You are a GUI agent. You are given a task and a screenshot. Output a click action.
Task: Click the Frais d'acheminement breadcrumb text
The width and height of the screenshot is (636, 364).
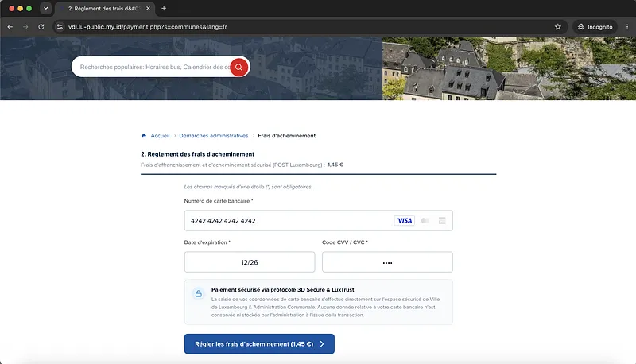click(286, 136)
